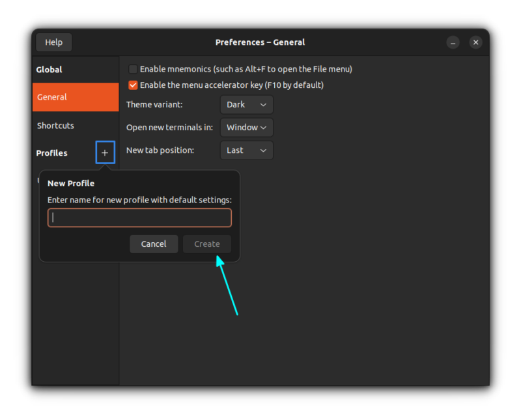Cancel the New Profile dialog
Image resolution: width=521 pixels, height=420 pixels.
pyautogui.click(x=154, y=244)
